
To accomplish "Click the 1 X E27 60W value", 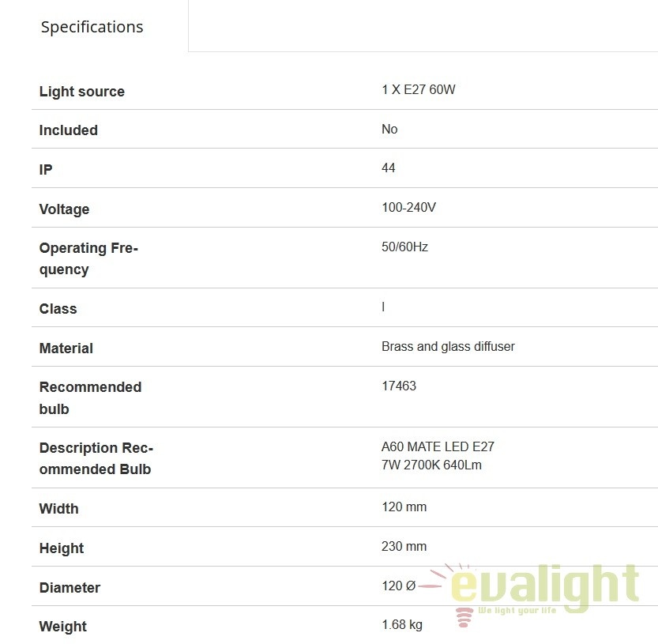I will (419, 89).
